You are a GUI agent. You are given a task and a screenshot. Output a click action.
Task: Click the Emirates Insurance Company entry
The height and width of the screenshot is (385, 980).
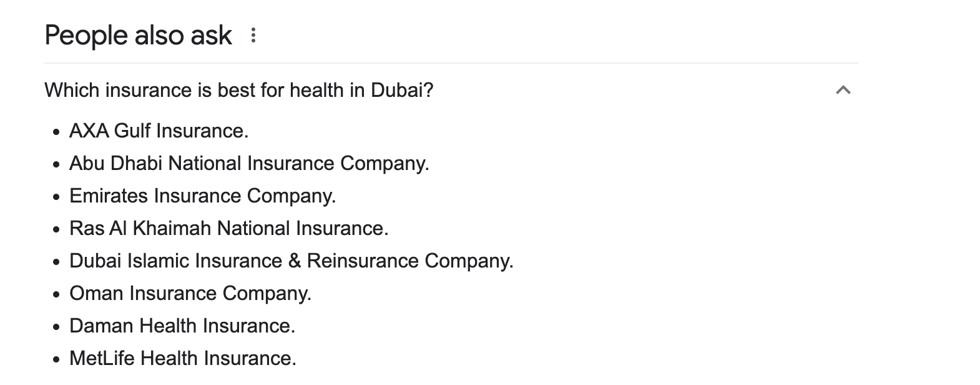(203, 196)
